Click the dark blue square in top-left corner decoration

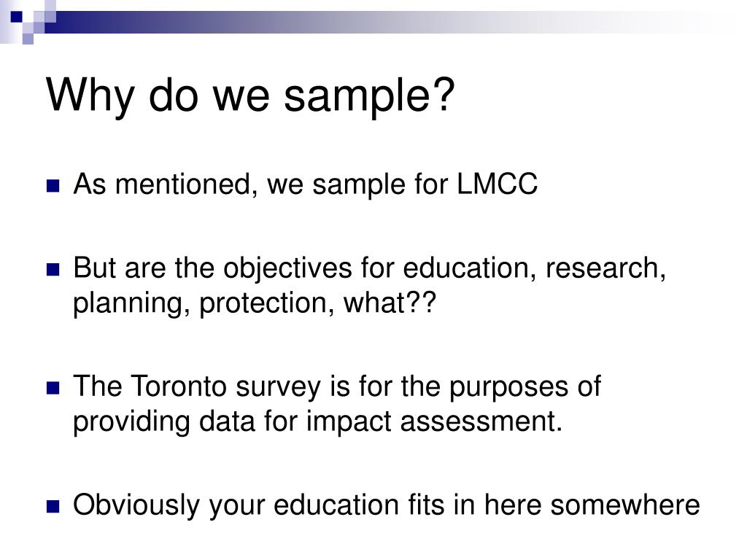tap(17, 17)
